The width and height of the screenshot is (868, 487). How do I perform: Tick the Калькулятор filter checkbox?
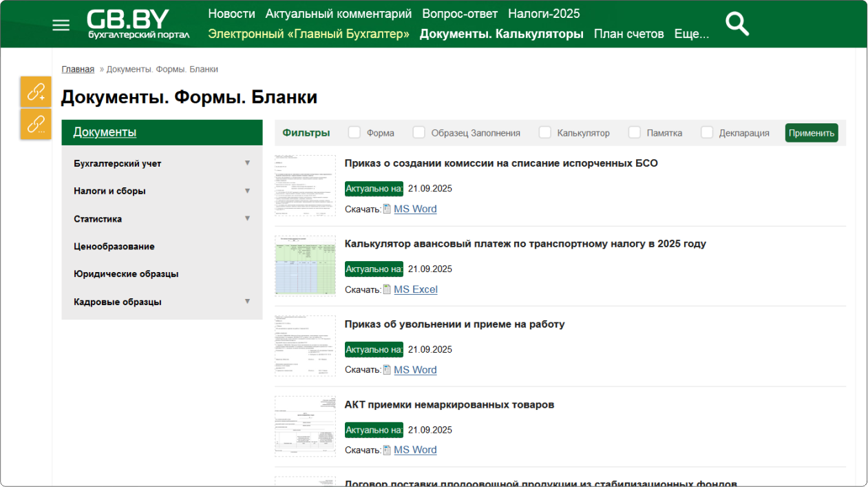[x=545, y=132]
